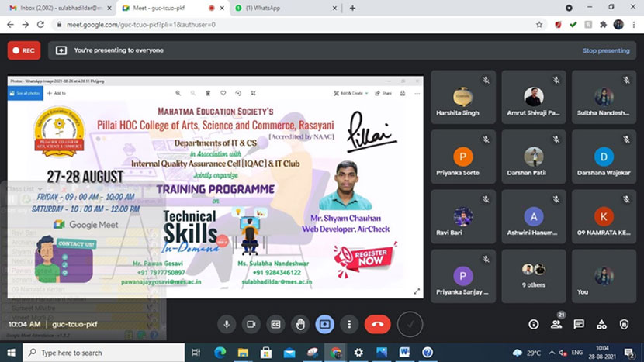The image size is (644, 362).
Task: Click the Windows taskbar search box
Action: point(101,353)
